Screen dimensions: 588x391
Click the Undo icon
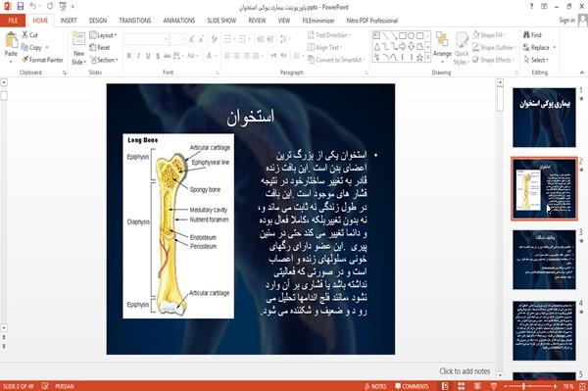click(x=33, y=7)
